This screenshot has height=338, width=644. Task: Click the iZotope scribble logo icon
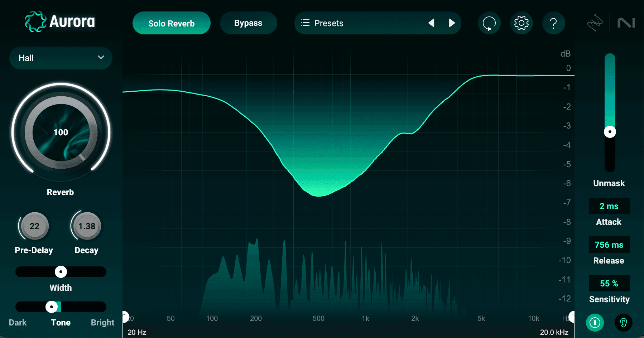(x=595, y=23)
